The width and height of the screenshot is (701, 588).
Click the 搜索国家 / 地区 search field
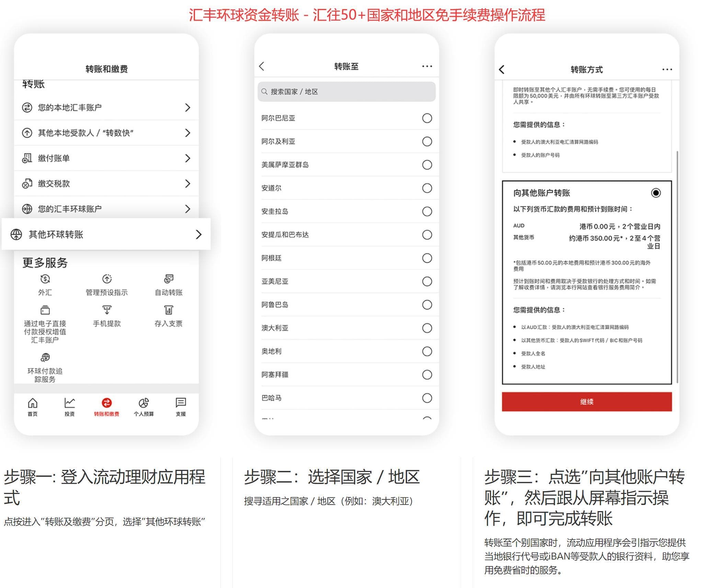(x=346, y=92)
